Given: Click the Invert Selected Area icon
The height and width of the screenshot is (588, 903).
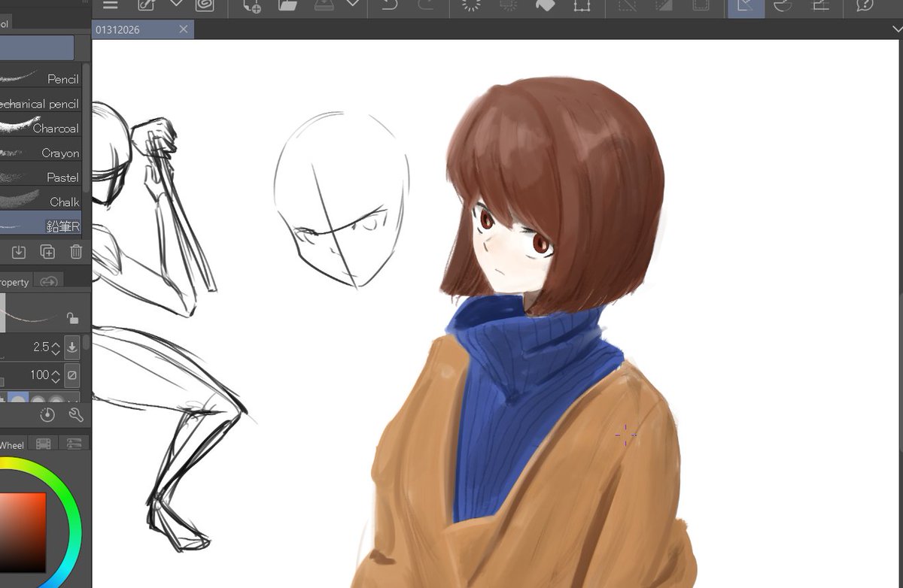Looking at the screenshot, I should tap(664, 4).
